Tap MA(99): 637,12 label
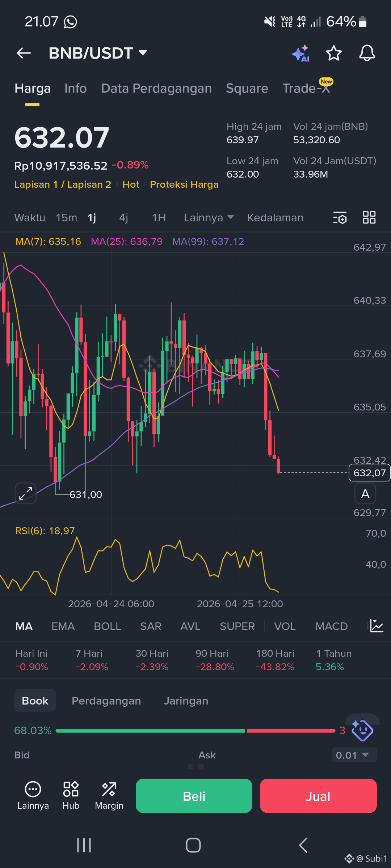The height and width of the screenshot is (868, 391). [x=208, y=241]
